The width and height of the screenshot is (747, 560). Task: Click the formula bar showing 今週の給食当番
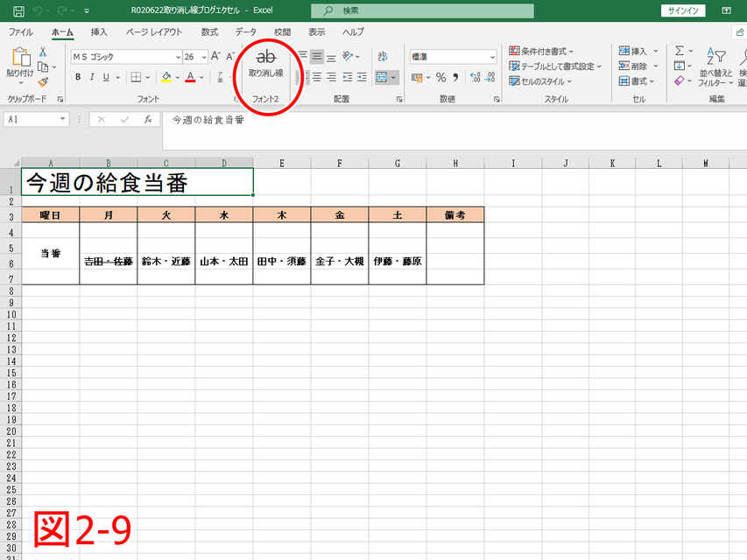click(x=455, y=130)
